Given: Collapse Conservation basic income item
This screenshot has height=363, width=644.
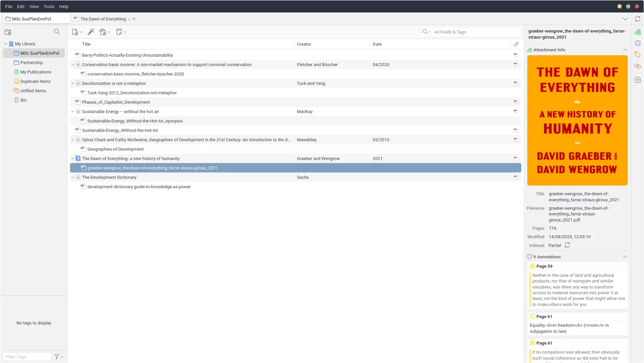Looking at the screenshot, I should pos(73,64).
